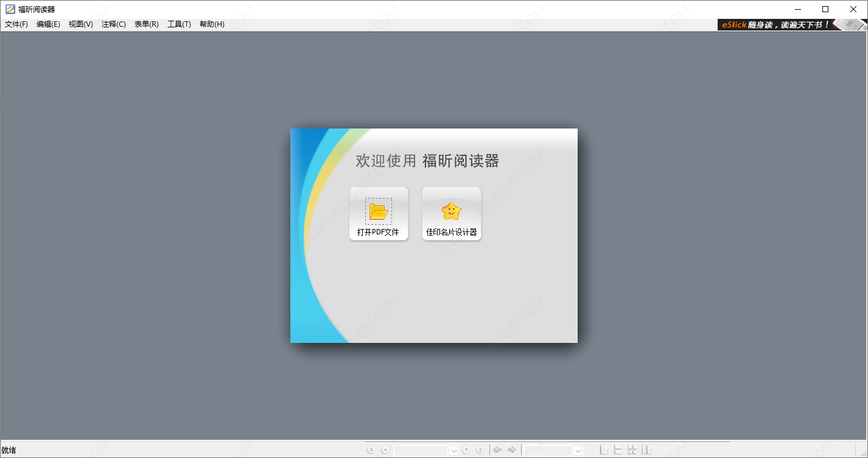Click the next view right arrow
This screenshot has width=868, height=458.
(512, 450)
